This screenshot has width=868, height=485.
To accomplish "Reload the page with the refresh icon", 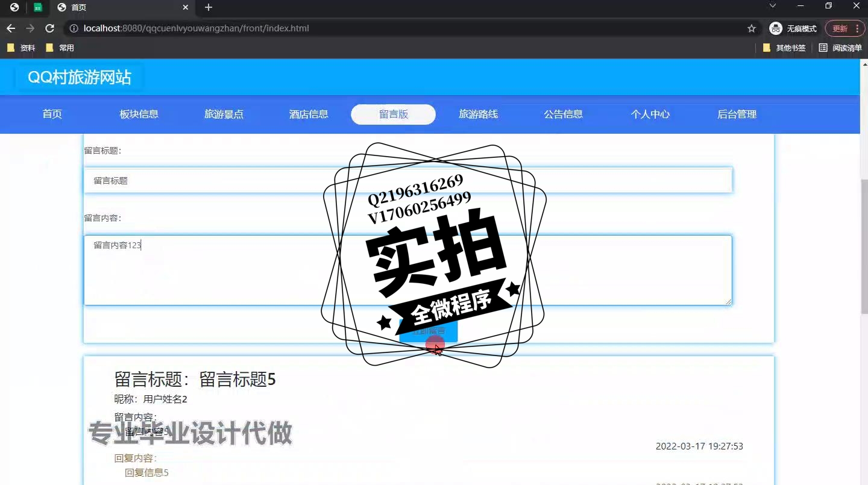I will (x=50, y=28).
